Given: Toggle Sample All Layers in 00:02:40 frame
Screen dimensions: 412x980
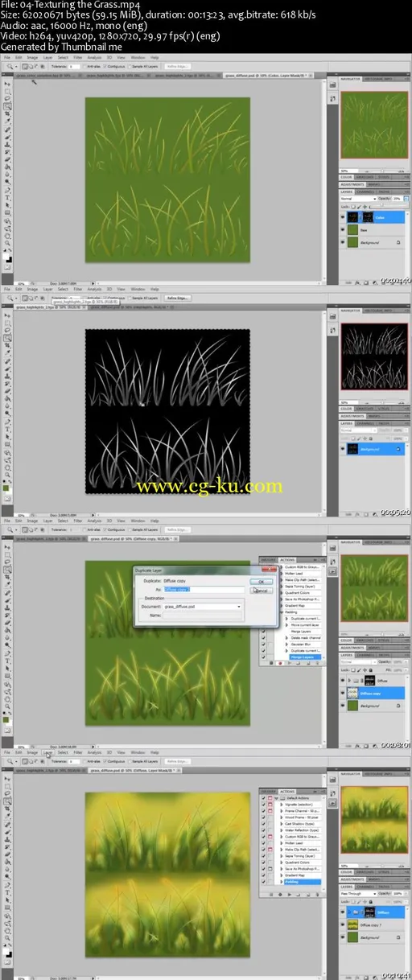Looking at the screenshot, I should pyautogui.click(x=130, y=66).
